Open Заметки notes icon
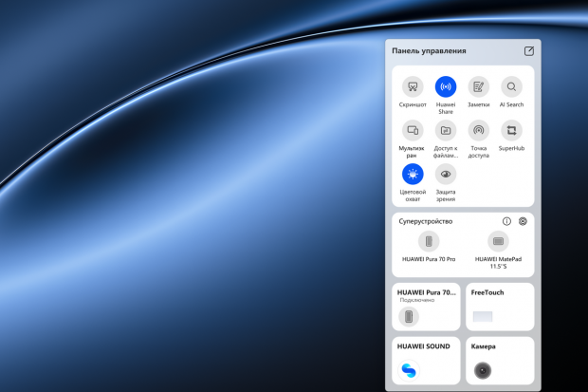The height and width of the screenshot is (392, 588). click(x=479, y=86)
